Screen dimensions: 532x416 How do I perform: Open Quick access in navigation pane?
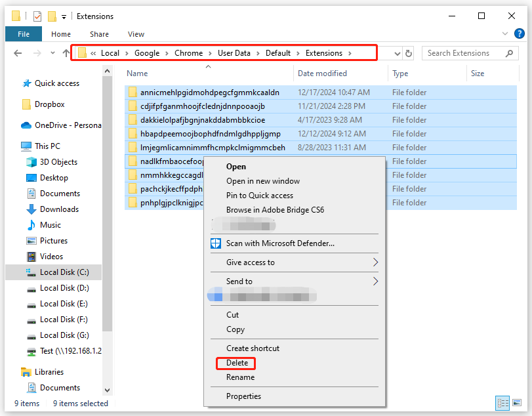(x=56, y=83)
